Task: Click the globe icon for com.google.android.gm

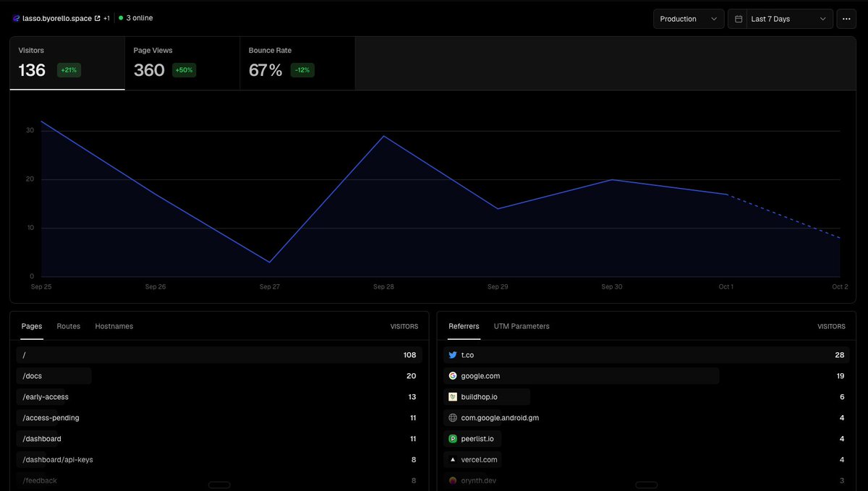Action: point(453,418)
